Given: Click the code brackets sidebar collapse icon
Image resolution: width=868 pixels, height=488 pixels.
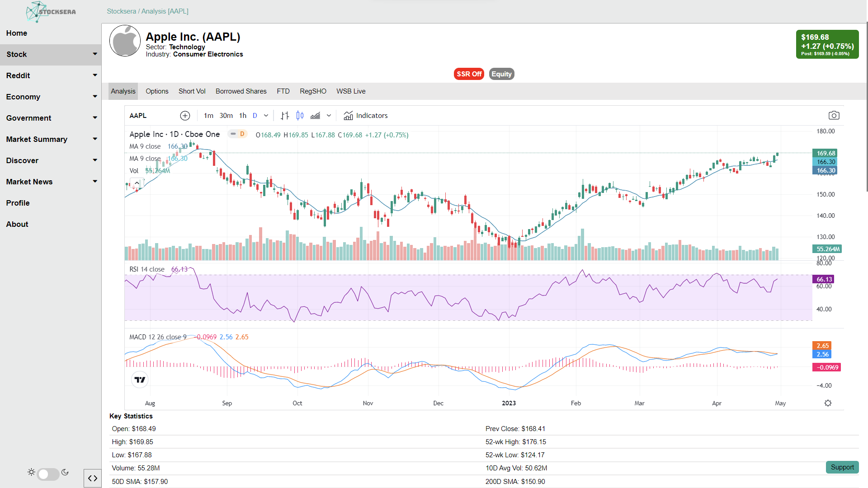Looking at the screenshot, I should [93, 478].
